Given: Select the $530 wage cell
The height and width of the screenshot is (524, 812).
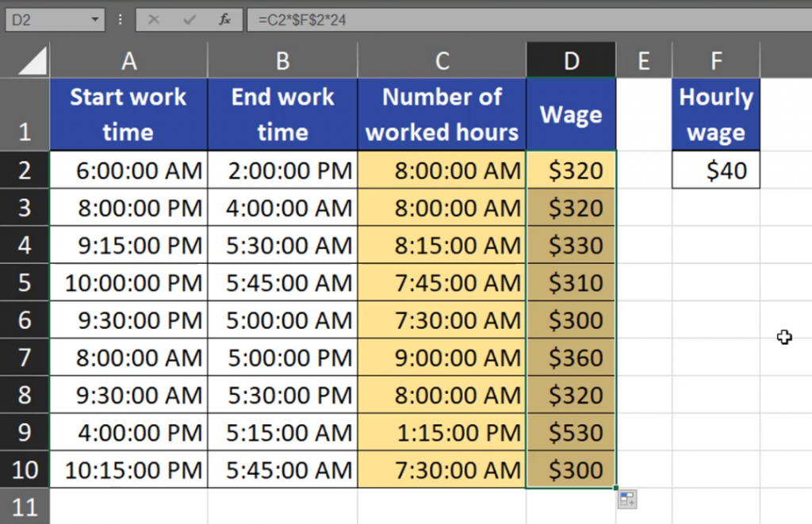Looking at the screenshot, I should tap(570, 433).
